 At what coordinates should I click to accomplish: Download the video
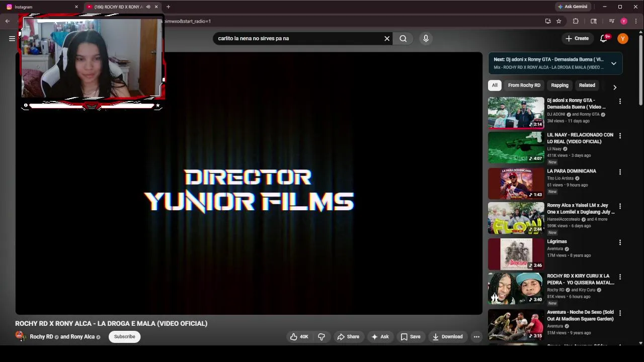pos(447,337)
